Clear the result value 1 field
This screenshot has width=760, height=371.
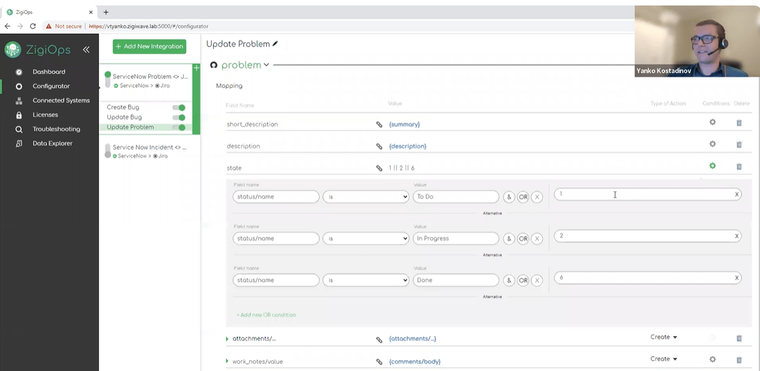737,194
